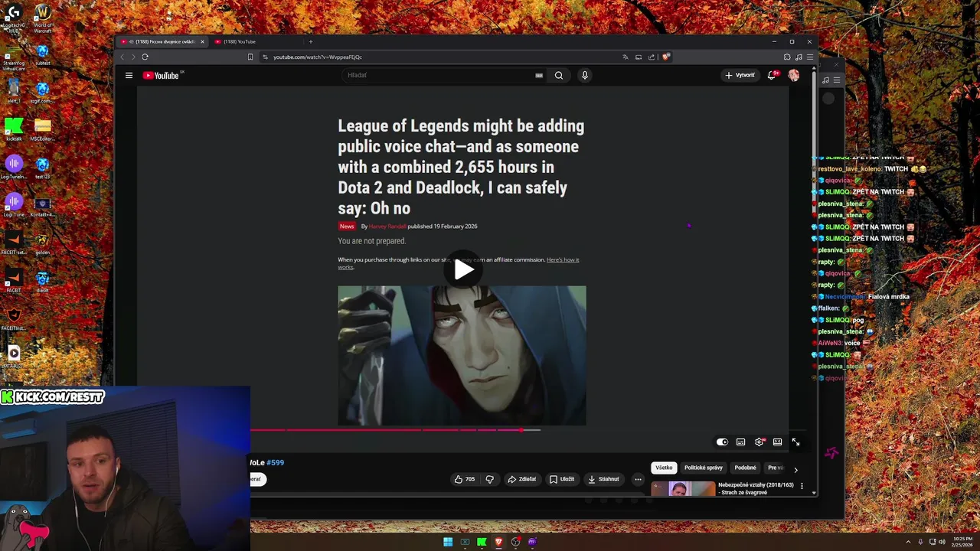
Task: Like the video with 705 likes
Action: pyautogui.click(x=465, y=479)
